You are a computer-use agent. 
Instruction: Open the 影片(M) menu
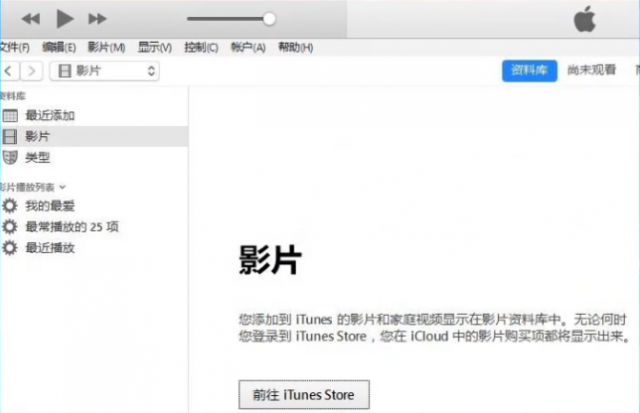tap(107, 47)
